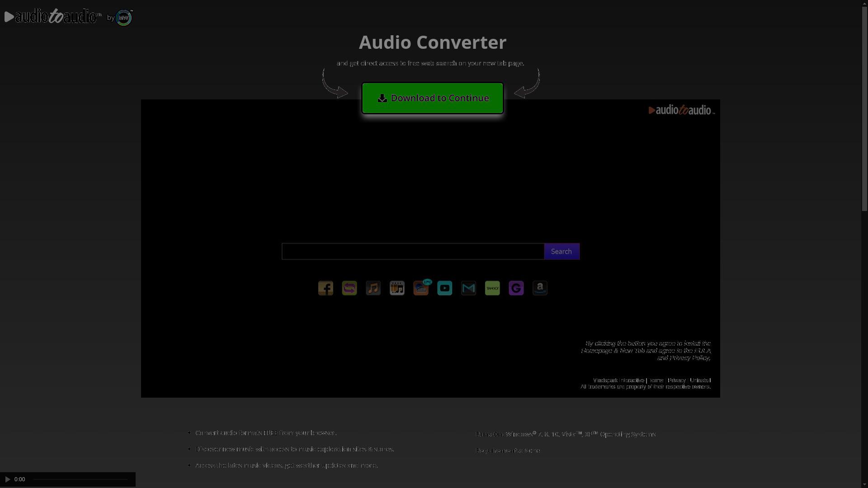Click the audio player 0:00 time label
The image size is (868, 488).
[x=19, y=479]
